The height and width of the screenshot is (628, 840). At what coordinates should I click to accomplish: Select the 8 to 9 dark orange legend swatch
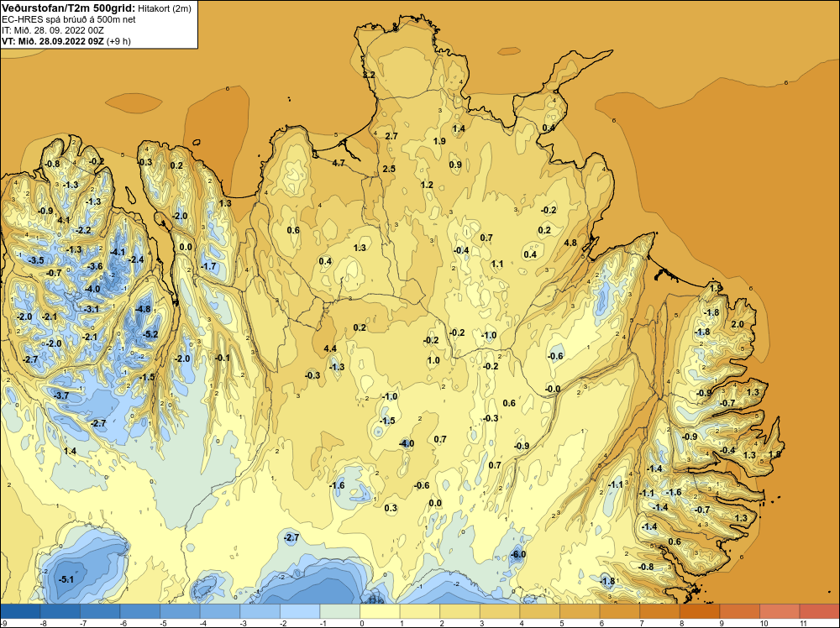(x=700, y=611)
